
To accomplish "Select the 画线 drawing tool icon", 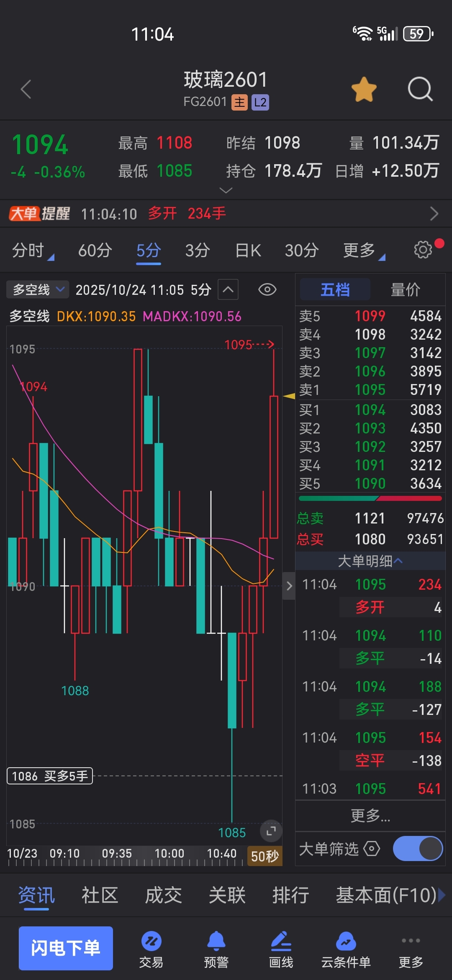I will point(281,949).
